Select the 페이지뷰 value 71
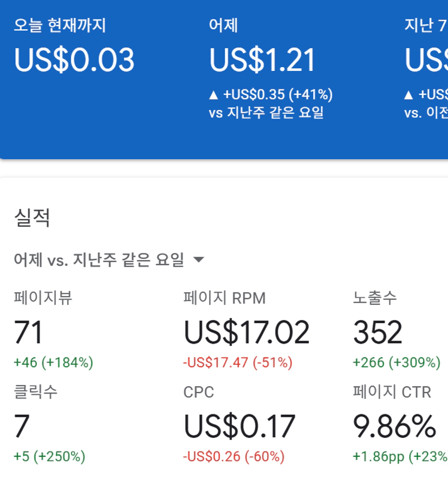 coord(28,332)
